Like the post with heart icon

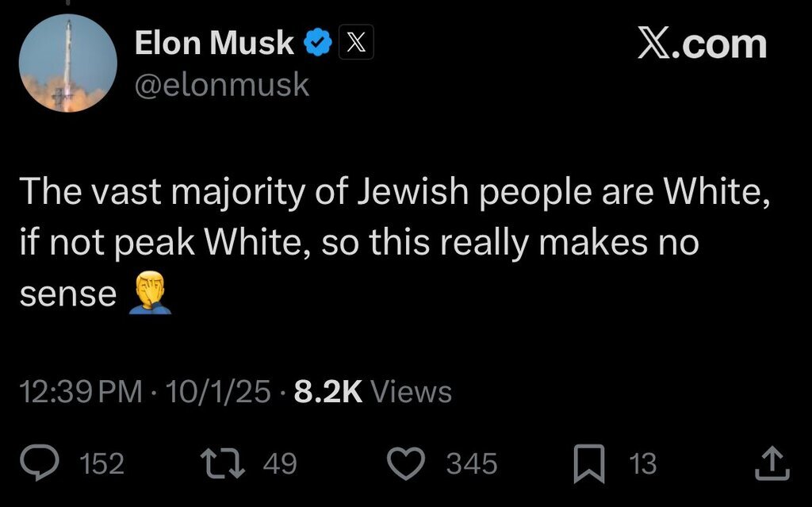click(x=409, y=463)
